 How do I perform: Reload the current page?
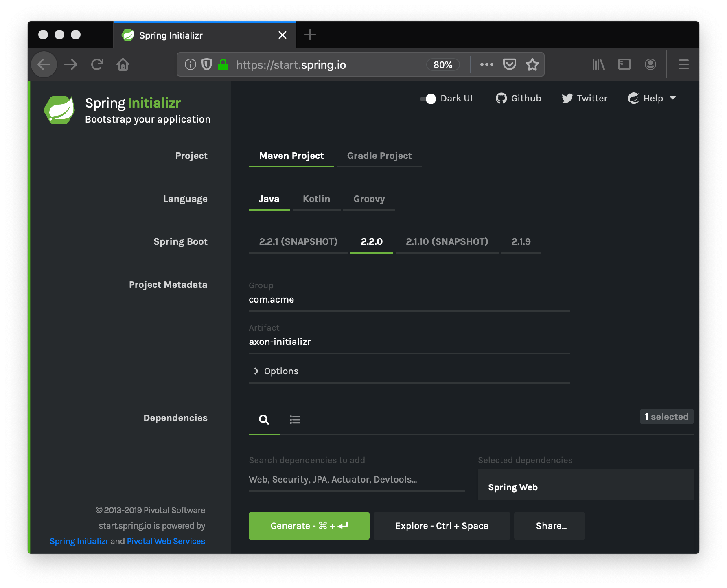pyautogui.click(x=97, y=64)
